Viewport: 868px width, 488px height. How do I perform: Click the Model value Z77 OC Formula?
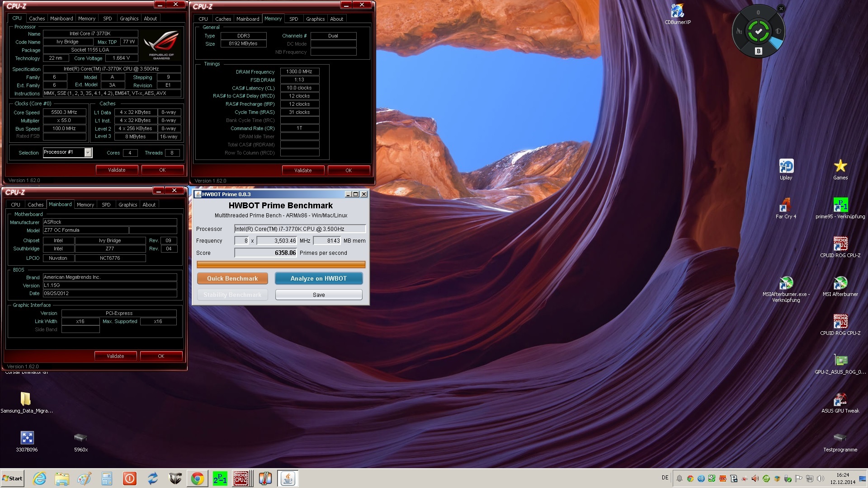[x=85, y=230]
